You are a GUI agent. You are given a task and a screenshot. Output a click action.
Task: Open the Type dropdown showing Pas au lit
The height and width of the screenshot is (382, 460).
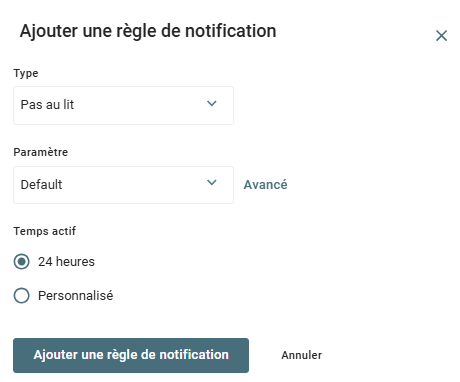123,105
